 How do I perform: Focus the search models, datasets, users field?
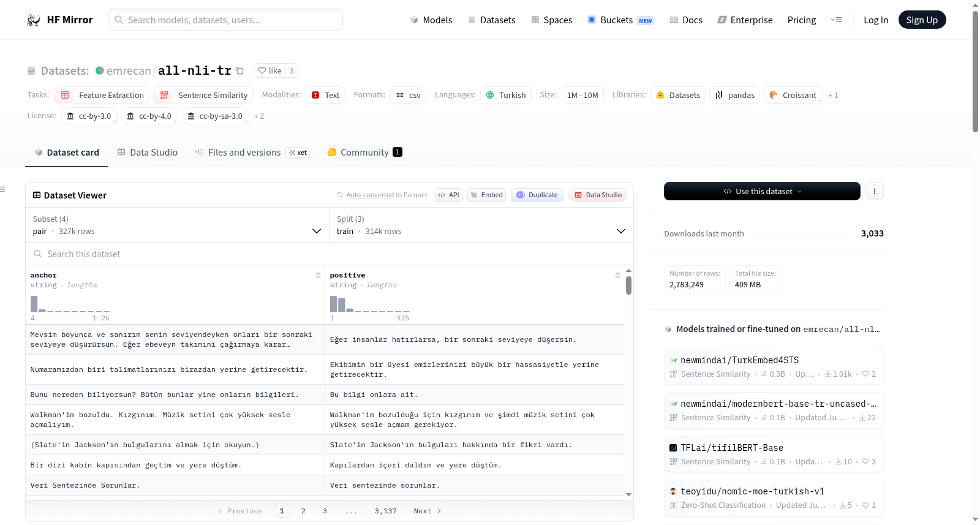(225, 20)
